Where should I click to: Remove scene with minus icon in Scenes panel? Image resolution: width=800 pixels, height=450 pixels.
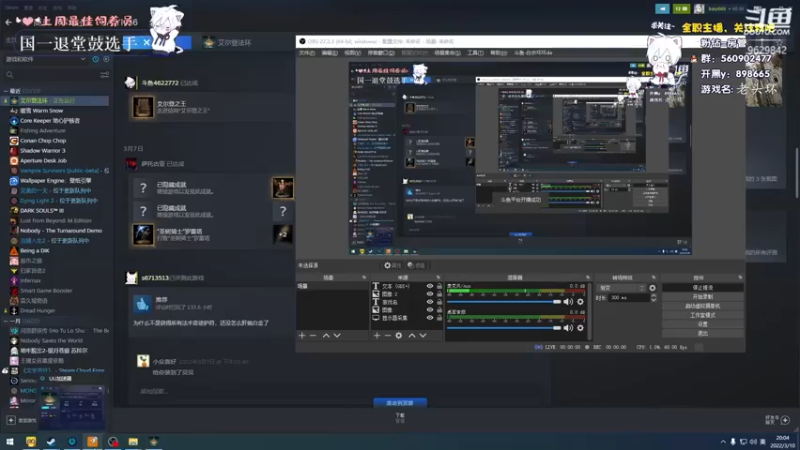[x=313, y=336]
